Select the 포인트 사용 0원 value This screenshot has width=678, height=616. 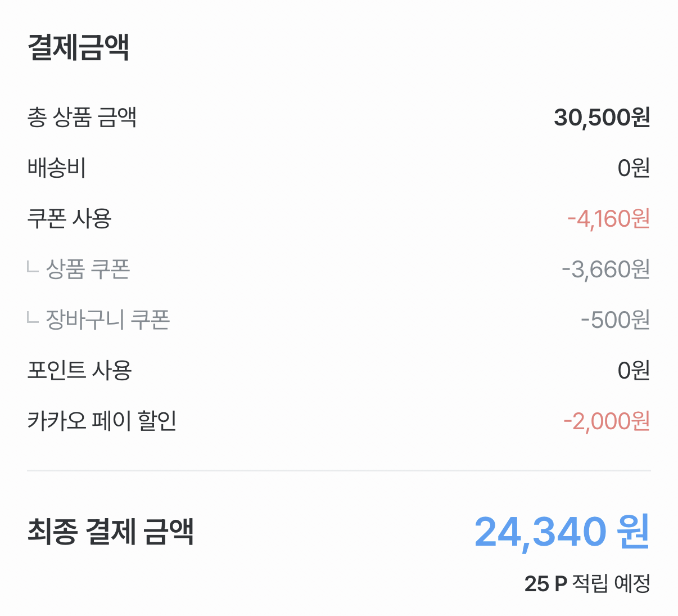pyautogui.click(x=634, y=370)
